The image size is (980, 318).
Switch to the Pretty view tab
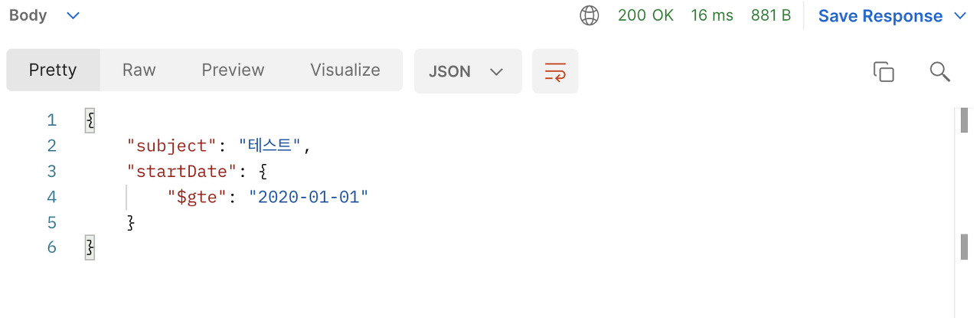click(53, 70)
